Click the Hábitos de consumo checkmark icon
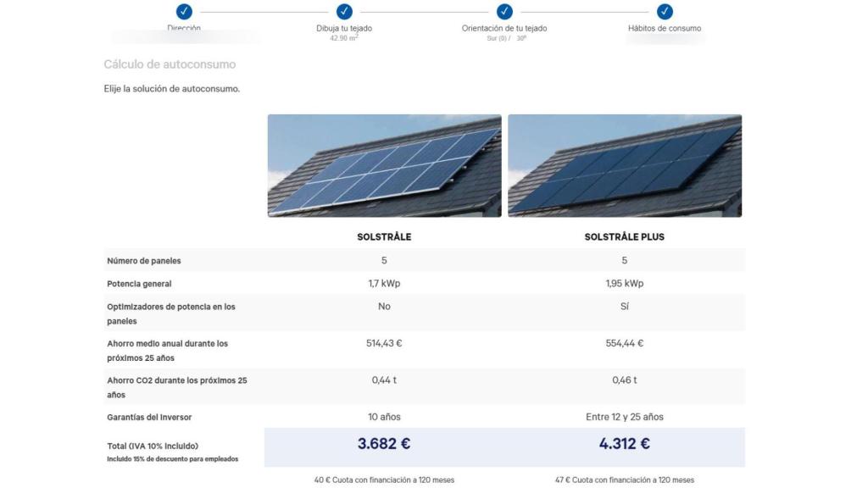The width and height of the screenshot is (868, 488). 663,12
